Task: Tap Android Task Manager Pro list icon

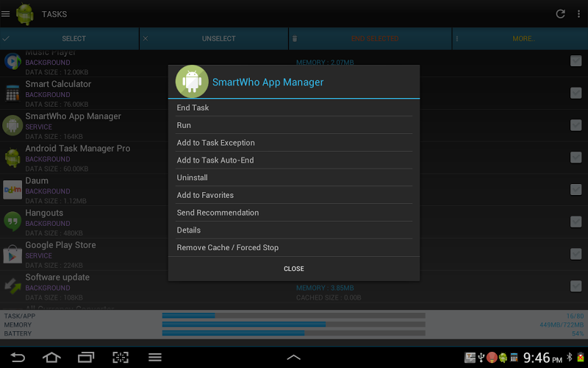Action: pos(12,158)
